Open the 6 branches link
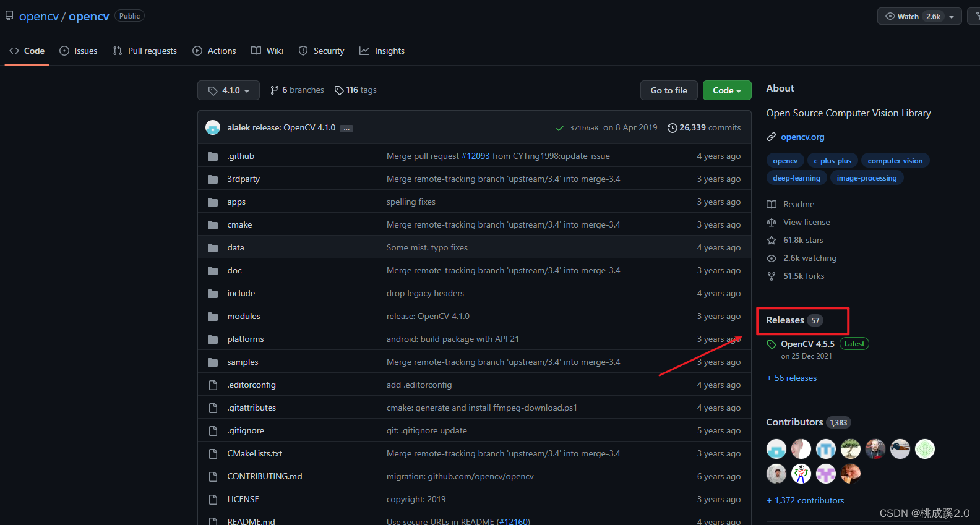 297,90
